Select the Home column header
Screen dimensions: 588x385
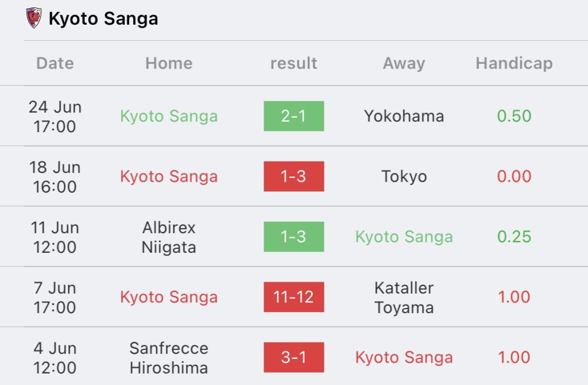tap(169, 63)
